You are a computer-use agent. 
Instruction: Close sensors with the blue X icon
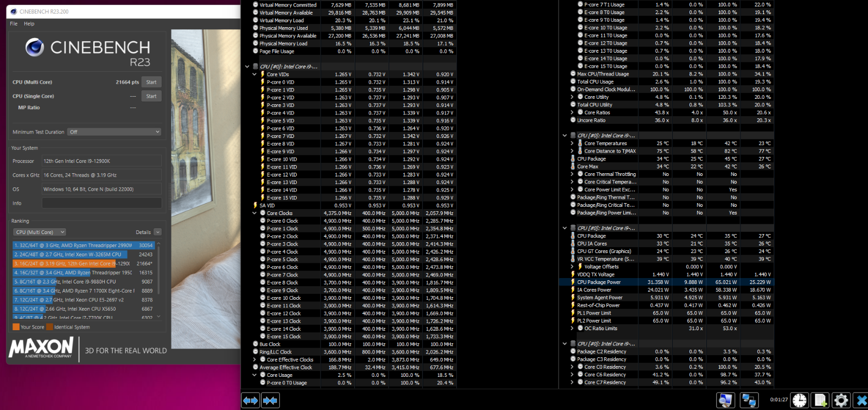[861, 401]
